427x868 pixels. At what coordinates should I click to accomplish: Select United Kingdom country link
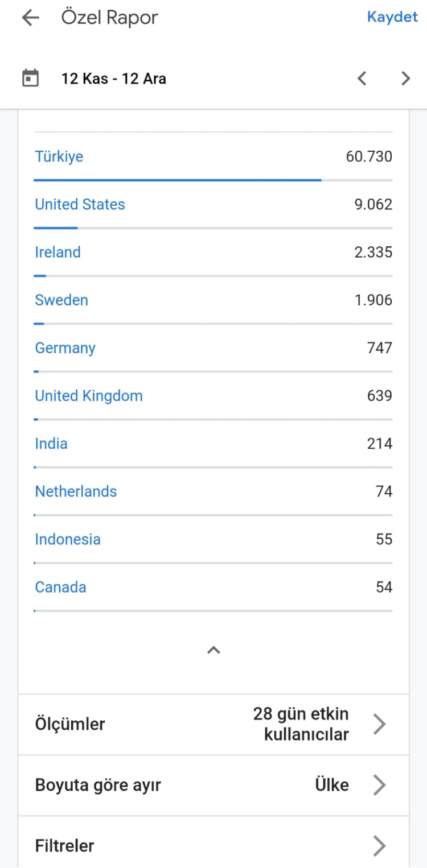[89, 395]
